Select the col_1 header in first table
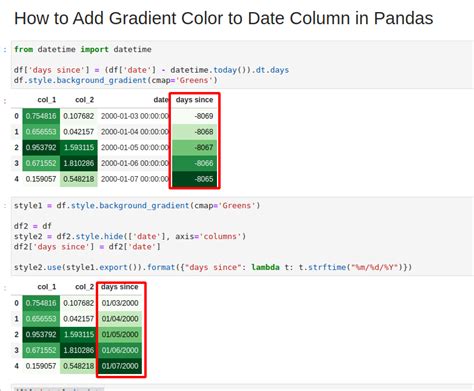The width and height of the screenshot is (474, 391). click(47, 100)
